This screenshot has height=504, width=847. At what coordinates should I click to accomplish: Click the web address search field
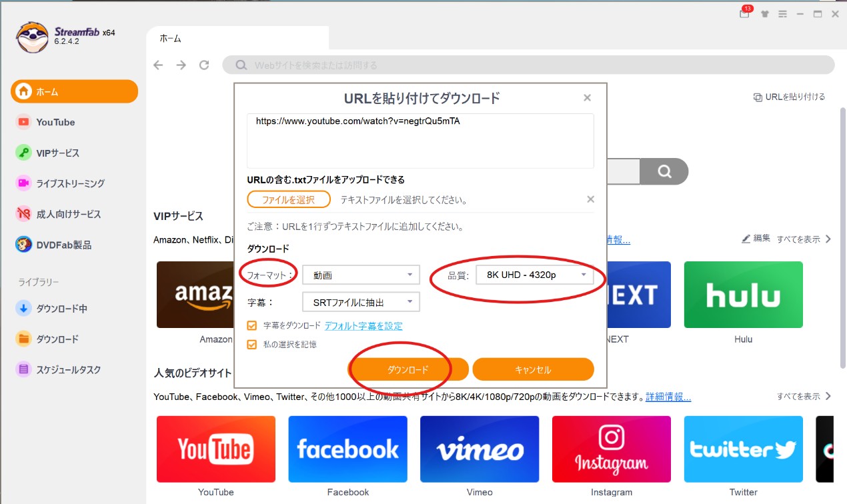[528, 65]
